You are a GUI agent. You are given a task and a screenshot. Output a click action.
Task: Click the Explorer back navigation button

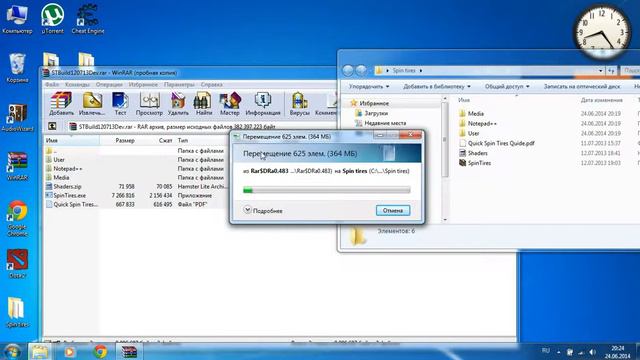tap(348, 71)
